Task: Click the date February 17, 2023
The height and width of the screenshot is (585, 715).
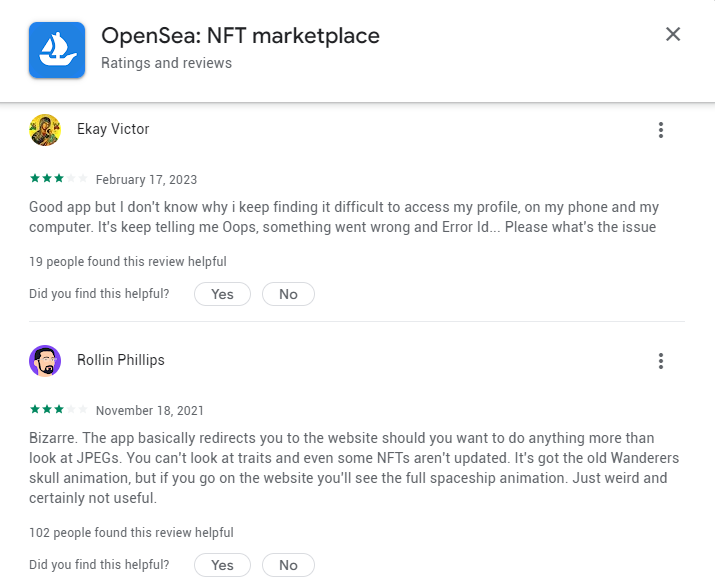Action: click(146, 180)
